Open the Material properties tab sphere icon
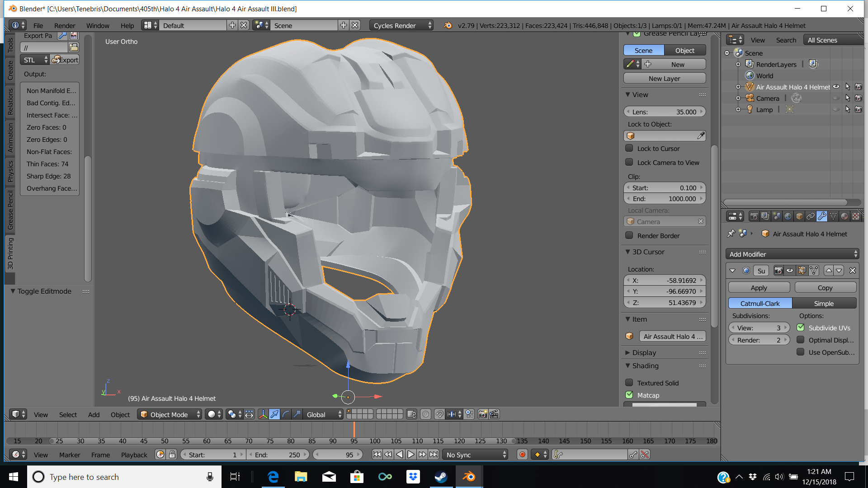This screenshot has width=868, height=488. point(844,216)
